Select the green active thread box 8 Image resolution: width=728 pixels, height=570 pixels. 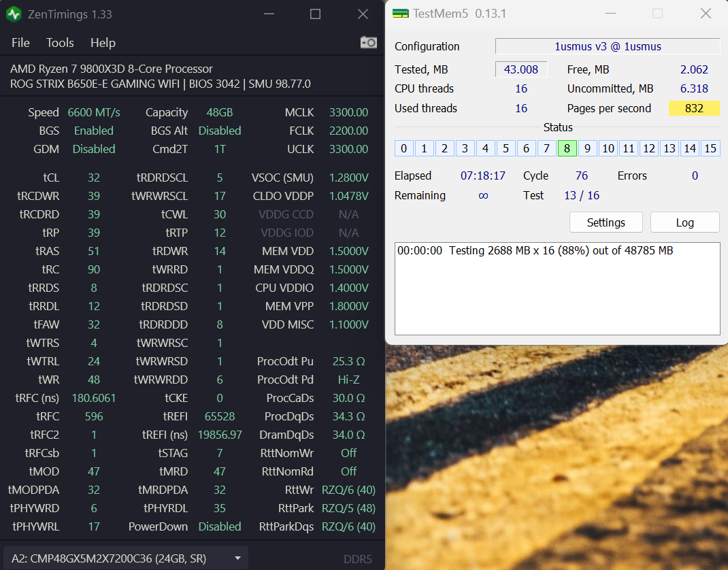click(x=567, y=148)
